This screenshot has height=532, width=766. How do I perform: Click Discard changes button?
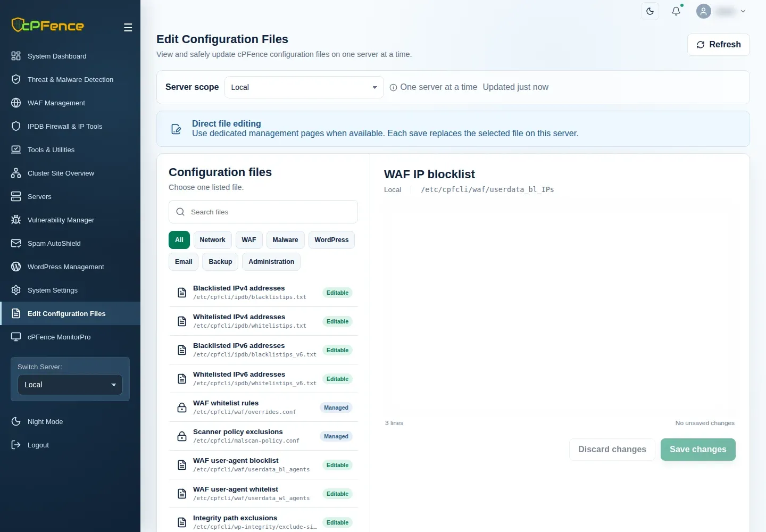pyautogui.click(x=612, y=450)
